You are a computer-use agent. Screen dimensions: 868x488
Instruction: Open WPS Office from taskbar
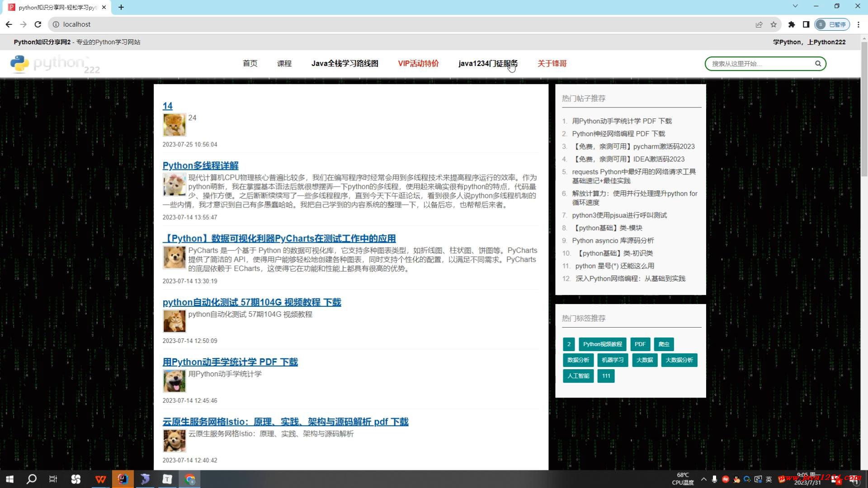[100, 479]
